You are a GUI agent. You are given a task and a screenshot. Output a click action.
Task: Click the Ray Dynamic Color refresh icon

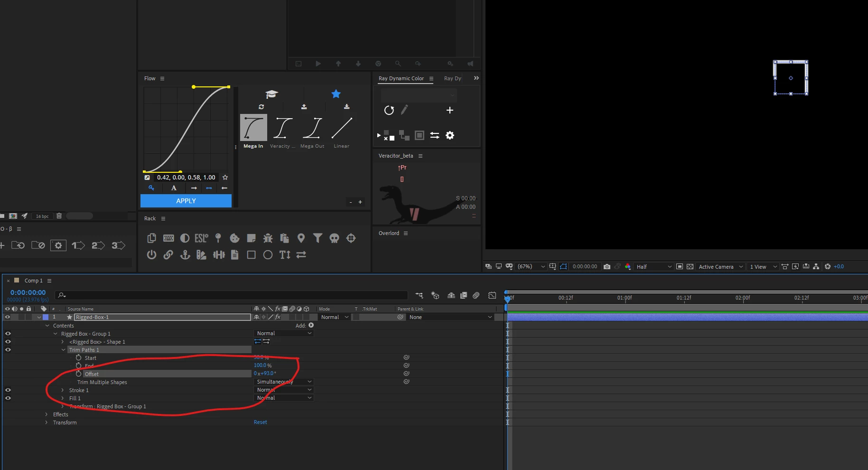click(x=389, y=111)
